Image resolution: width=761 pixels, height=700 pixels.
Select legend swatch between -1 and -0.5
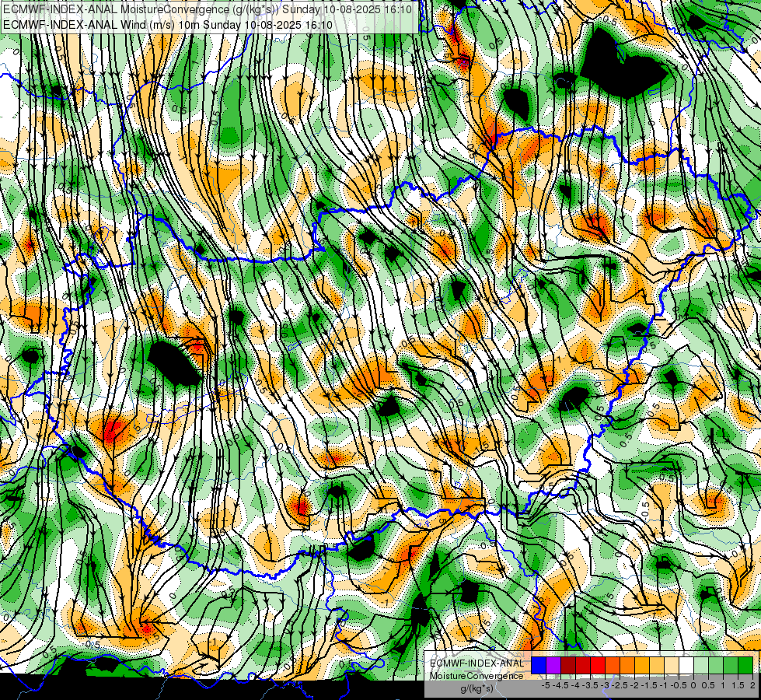pos(671,665)
